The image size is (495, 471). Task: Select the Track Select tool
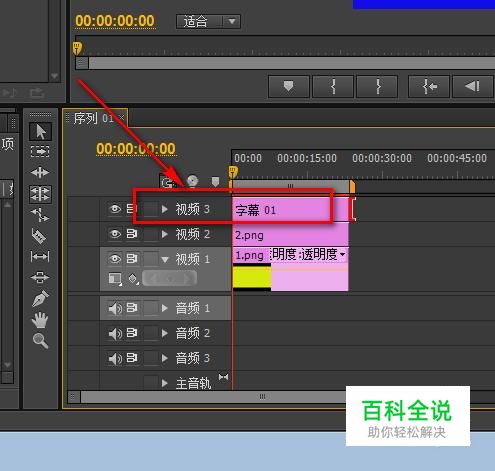pyautogui.click(x=40, y=151)
